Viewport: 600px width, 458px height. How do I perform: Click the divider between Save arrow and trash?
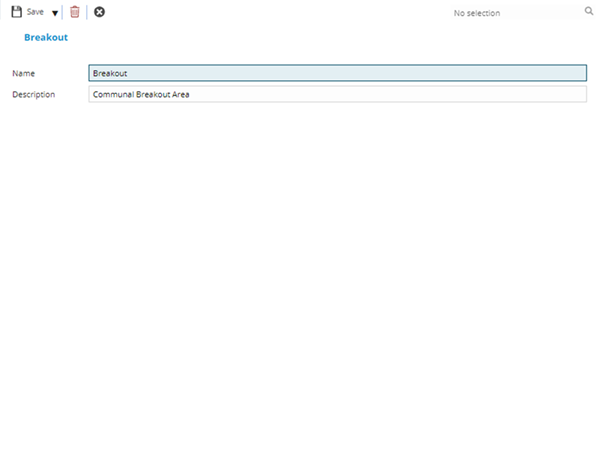(63, 12)
